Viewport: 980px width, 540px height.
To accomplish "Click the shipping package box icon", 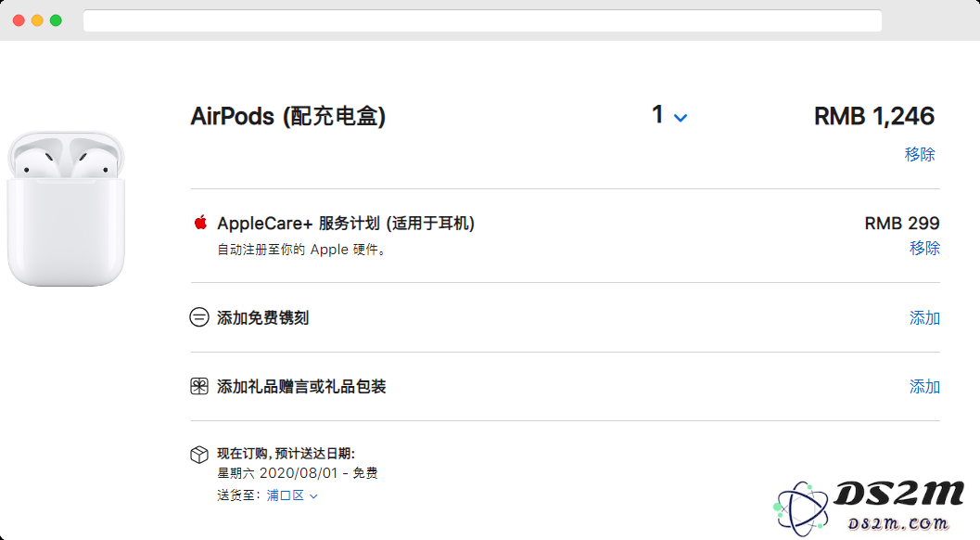I will click(199, 455).
